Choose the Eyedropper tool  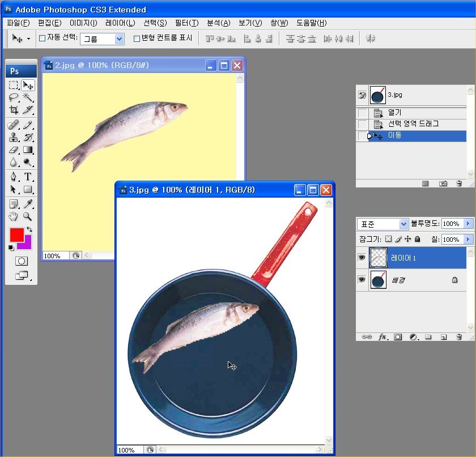28,204
